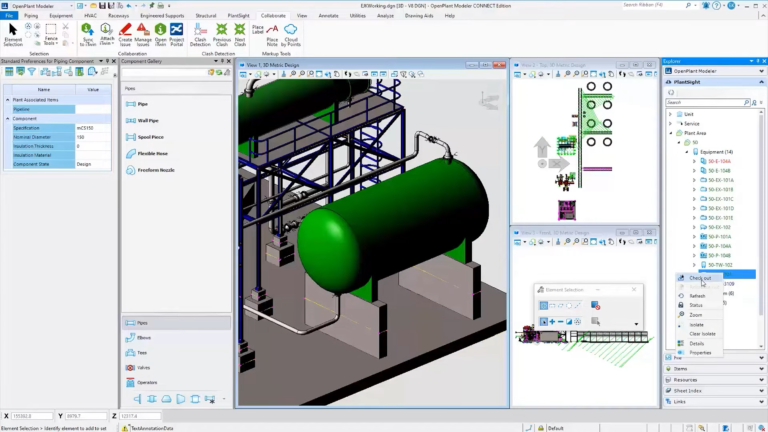Click ACS lock icon in status bar
768x432 pixels.
tap(541, 428)
